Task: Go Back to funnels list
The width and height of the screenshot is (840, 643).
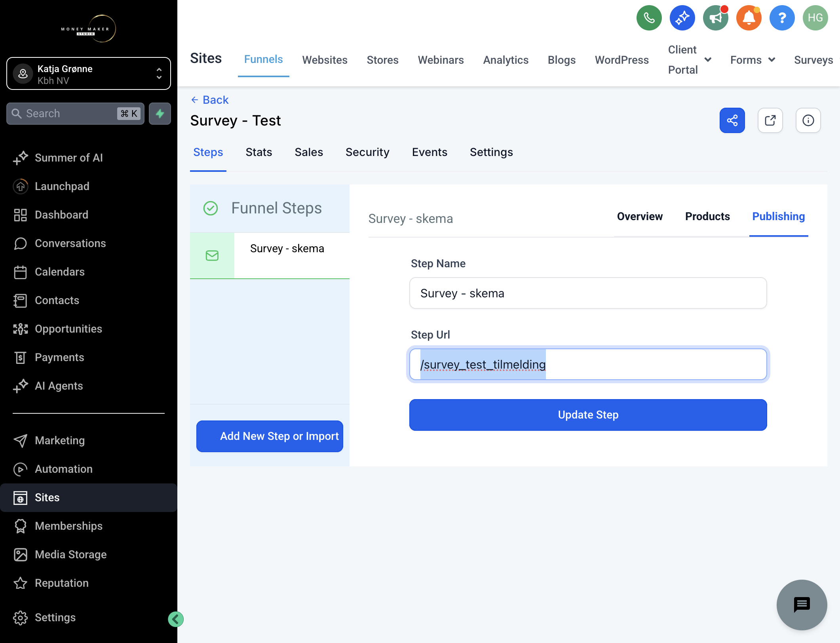Action: tap(210, 100)
